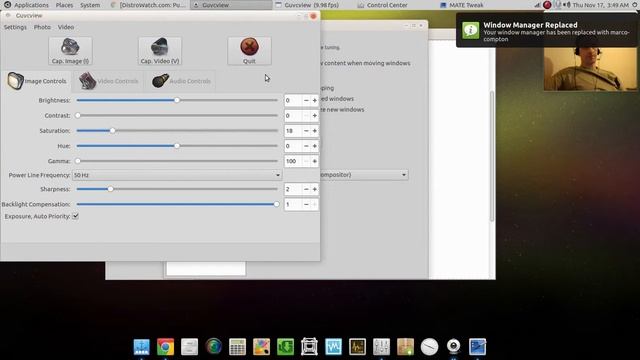This screenshot has height=360, width=640.
Task: Decrease Saturation with its minus button
Action: (x=306, y=131)
